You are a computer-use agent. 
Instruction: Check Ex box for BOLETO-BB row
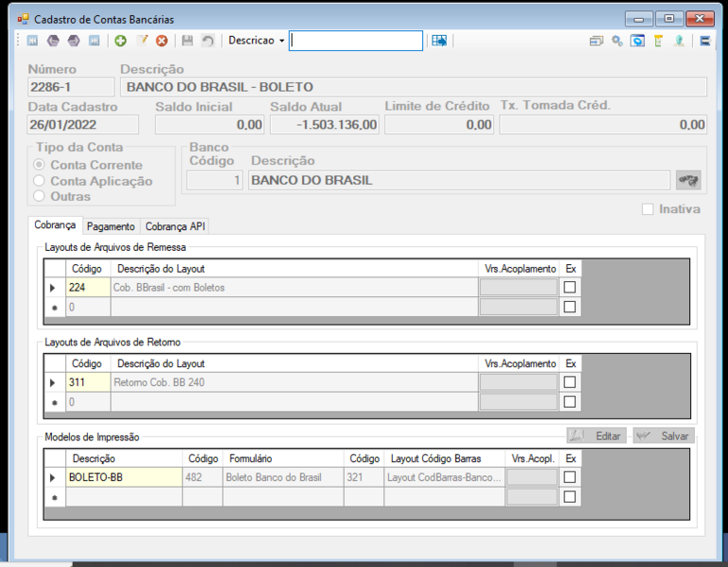tap(570, 477)
